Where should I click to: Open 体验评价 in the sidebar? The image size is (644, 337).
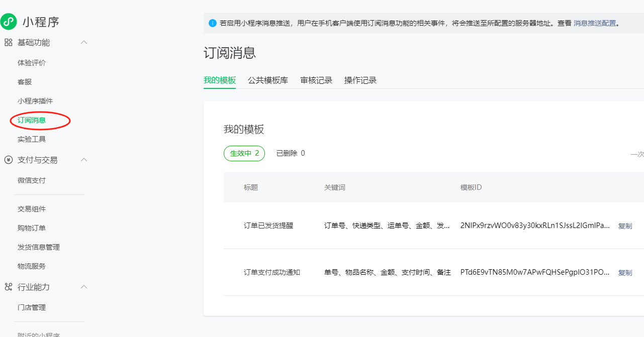pos(32,63)
